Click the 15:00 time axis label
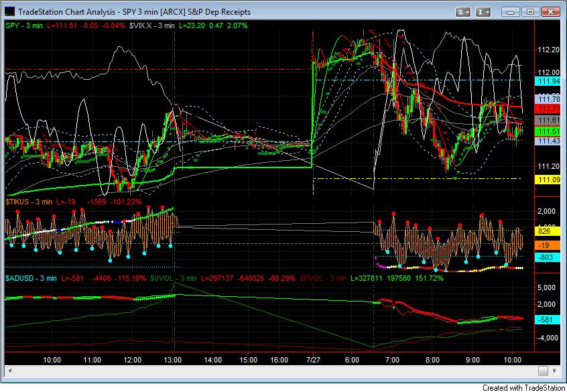This screenshot has width=567, height=392. pyautogui.click(x=248, y=360)
